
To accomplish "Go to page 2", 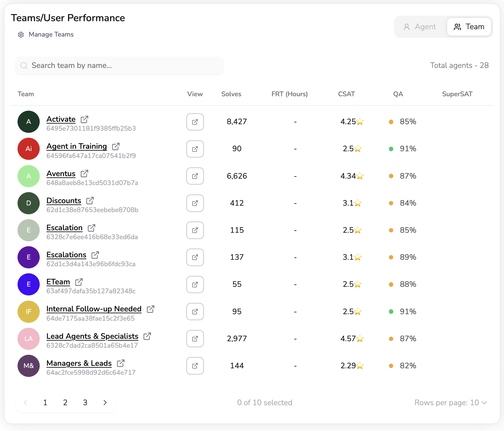I will (x=65, y=403).
